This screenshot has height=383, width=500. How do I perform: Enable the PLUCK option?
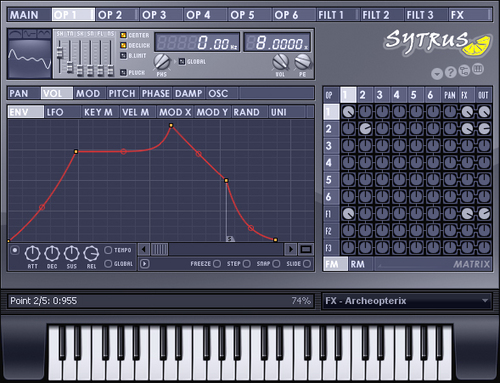tap(123, 72)
